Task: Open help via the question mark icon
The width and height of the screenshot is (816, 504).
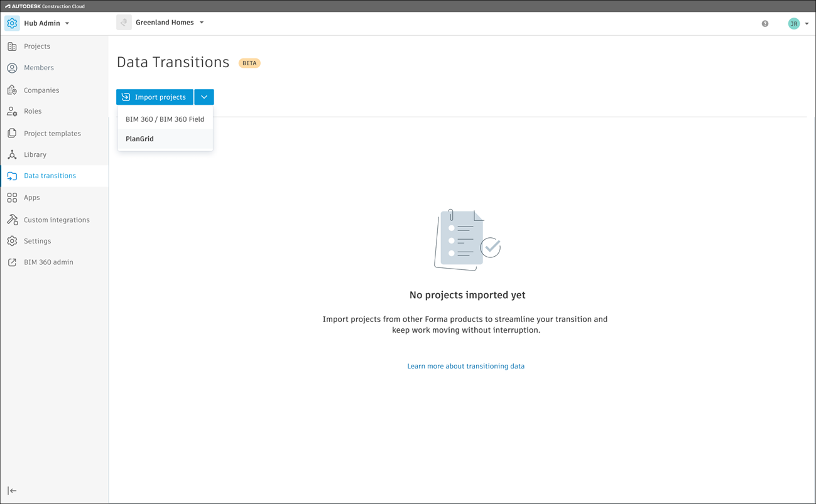Action: [765, 24]
